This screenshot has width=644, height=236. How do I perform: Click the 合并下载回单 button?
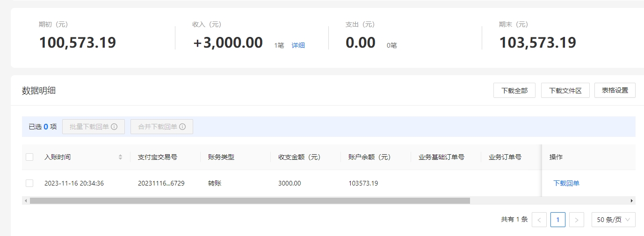162,127
